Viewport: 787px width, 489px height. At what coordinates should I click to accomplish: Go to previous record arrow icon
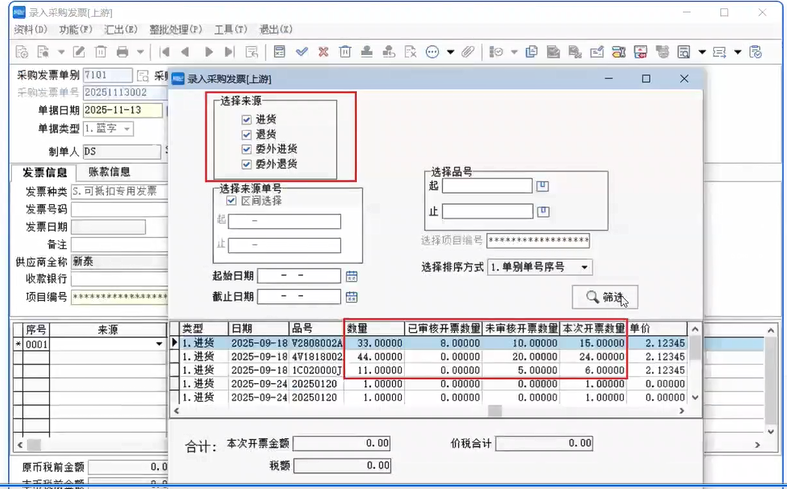(185, 52)
